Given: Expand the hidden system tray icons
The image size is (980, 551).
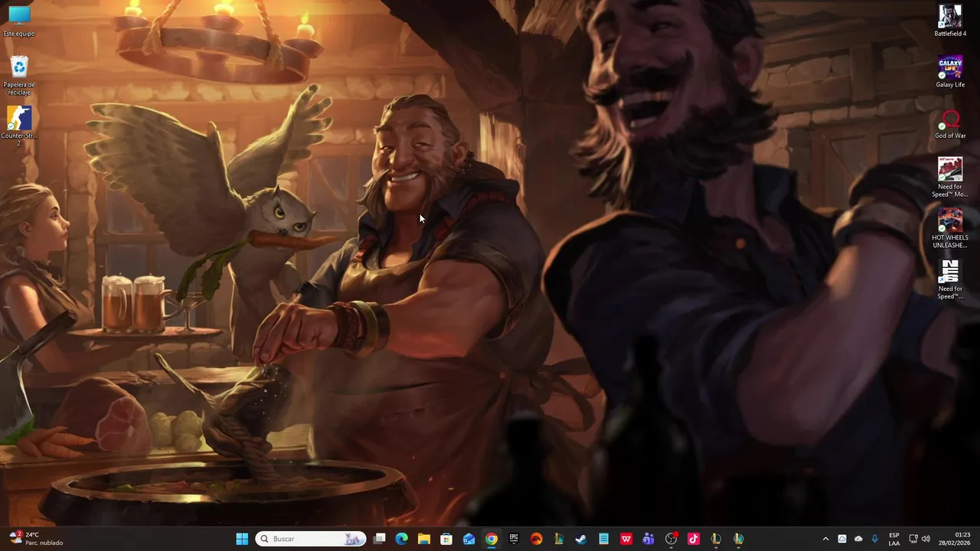Looking at the screenshot, I should click(x=825, y=539).
